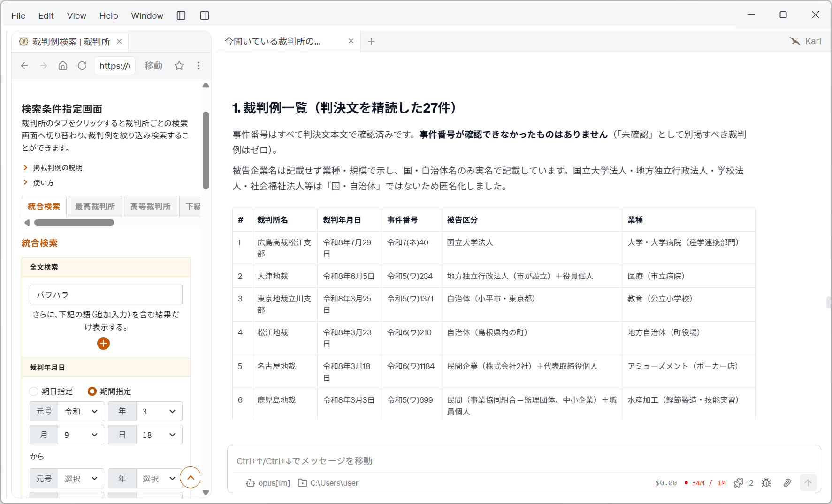
Task: Click the orange plus add-keyword icon
Action: click(x=103, y=344)
